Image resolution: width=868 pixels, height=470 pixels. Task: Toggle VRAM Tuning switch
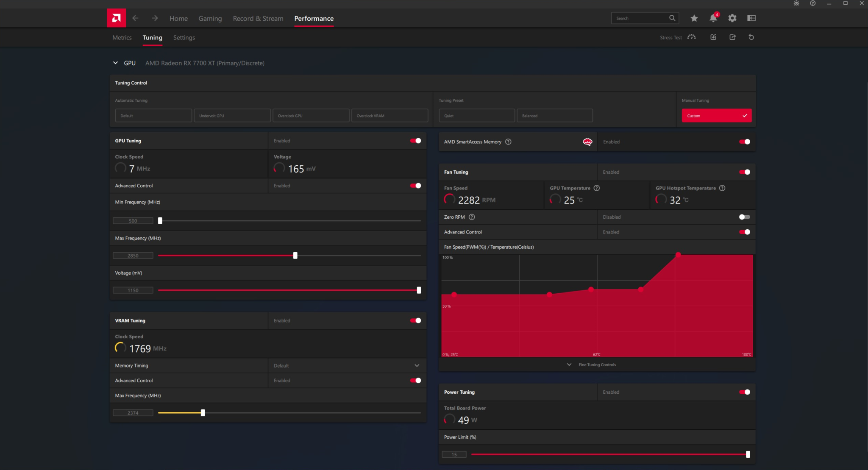(415, 321)
